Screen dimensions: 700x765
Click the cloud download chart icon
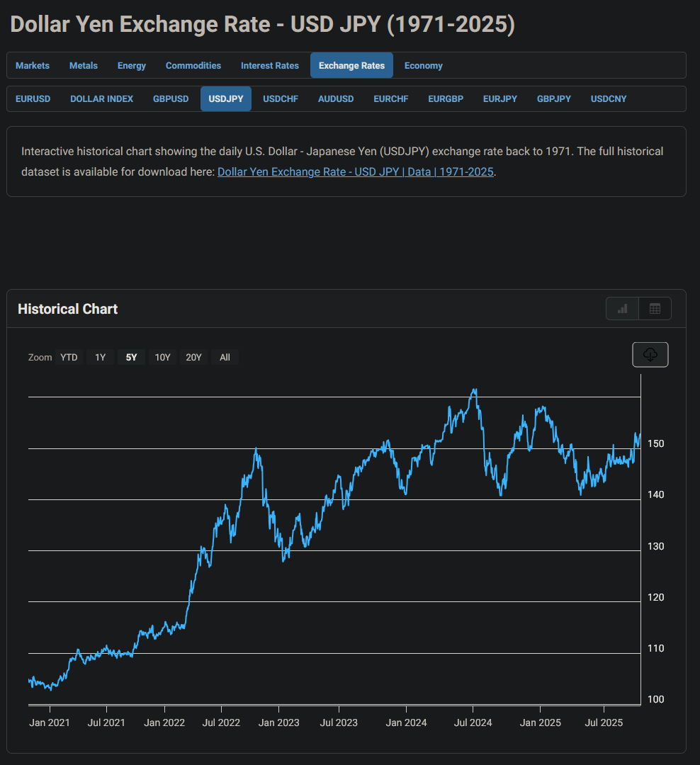pyautogui.click(x=650, y=355)
